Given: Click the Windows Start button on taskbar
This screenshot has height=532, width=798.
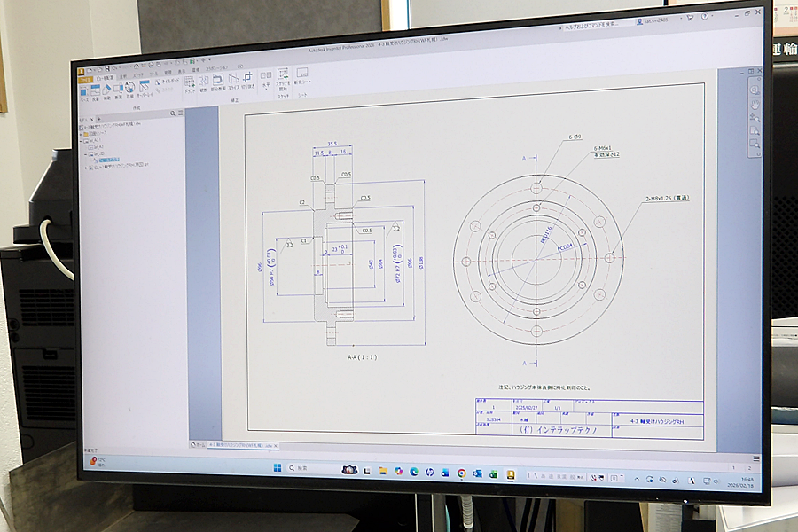Looking at the screenshot, I should 277,468.
